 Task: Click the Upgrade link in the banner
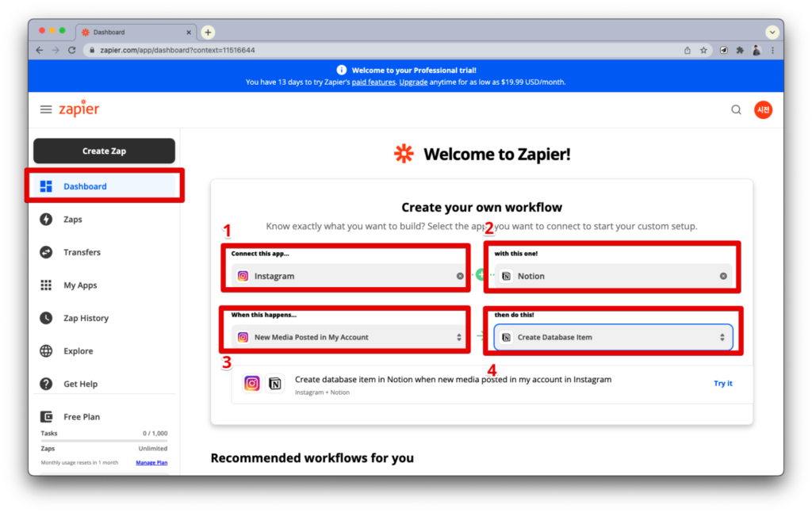pos(413,82)
